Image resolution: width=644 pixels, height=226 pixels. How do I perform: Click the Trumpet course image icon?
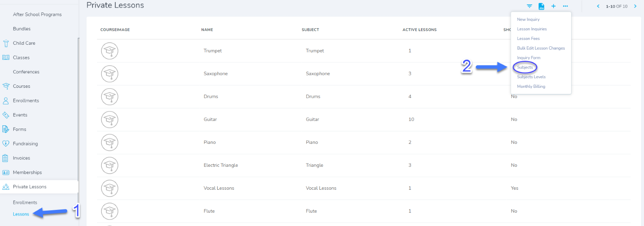coord(109,51)
